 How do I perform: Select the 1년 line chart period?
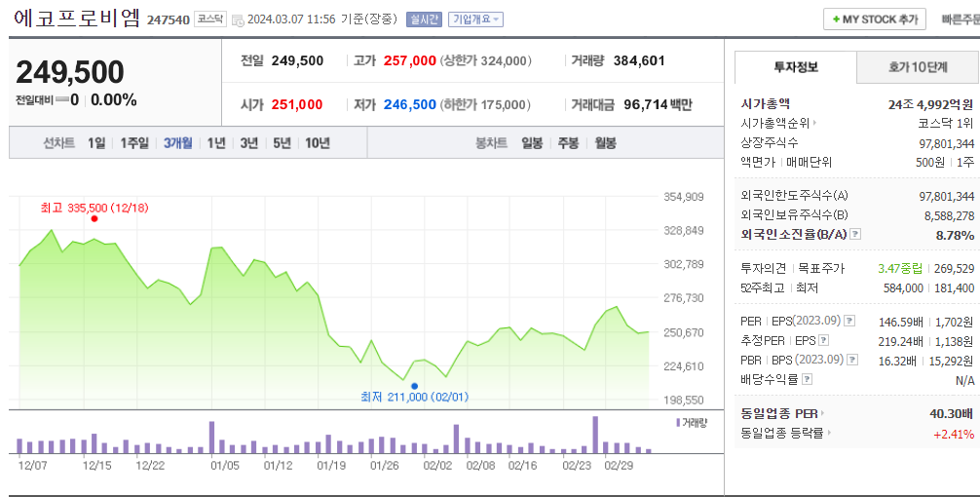coord(216,143)
